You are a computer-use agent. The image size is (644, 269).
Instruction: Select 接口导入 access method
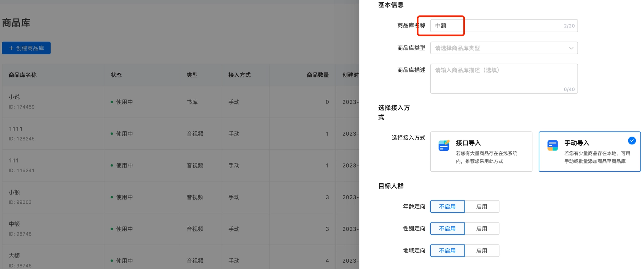point(481,152)
